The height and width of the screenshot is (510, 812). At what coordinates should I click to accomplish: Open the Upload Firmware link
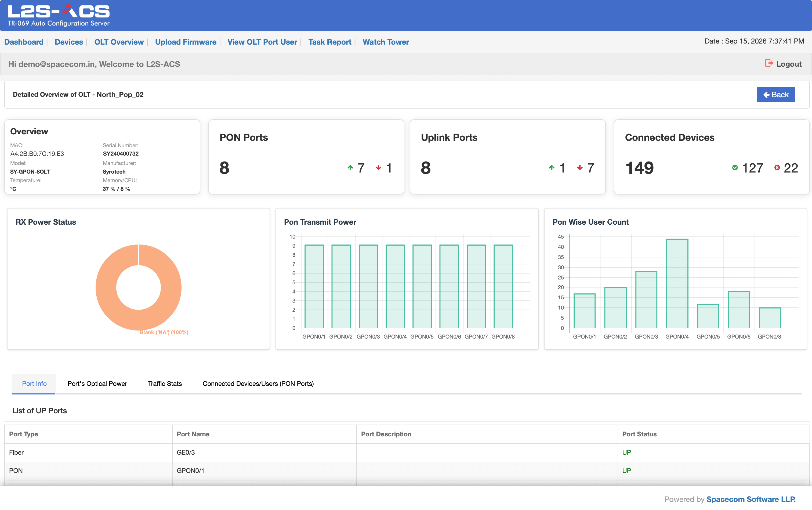tap(186, 42)
